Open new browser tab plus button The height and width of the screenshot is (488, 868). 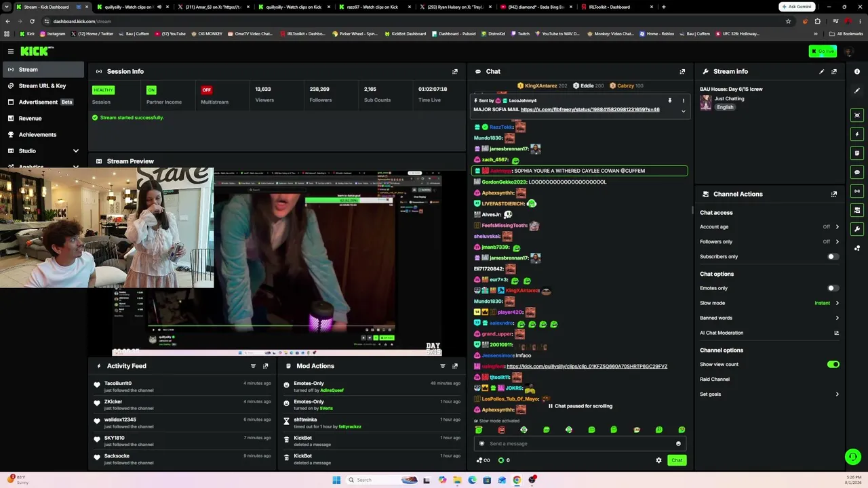coord(663,7)
